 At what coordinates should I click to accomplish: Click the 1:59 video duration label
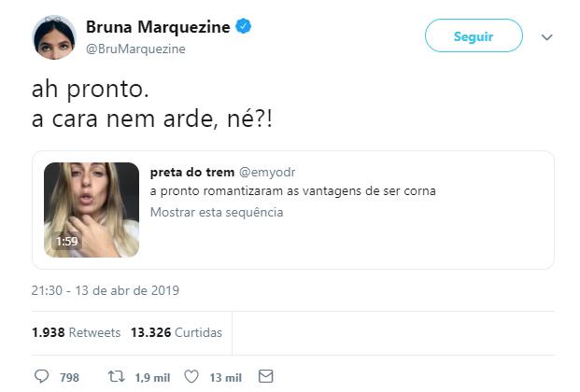(68, 241)
